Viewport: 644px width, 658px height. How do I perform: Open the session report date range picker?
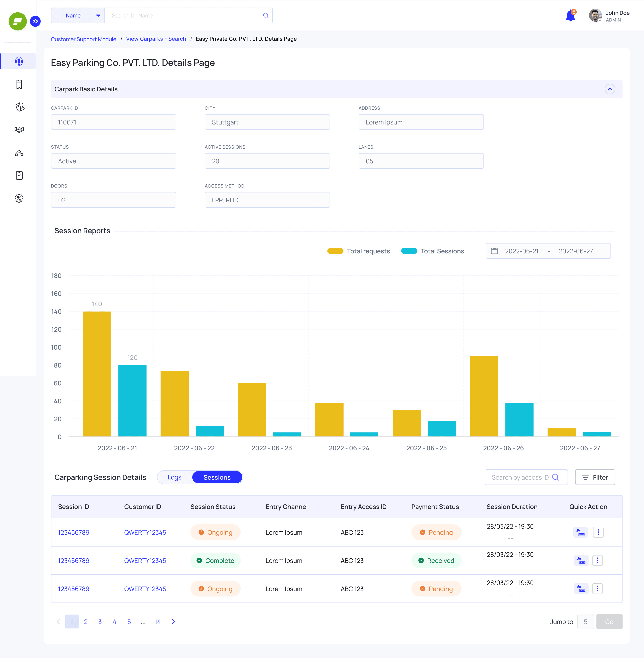tap(548, 251)
